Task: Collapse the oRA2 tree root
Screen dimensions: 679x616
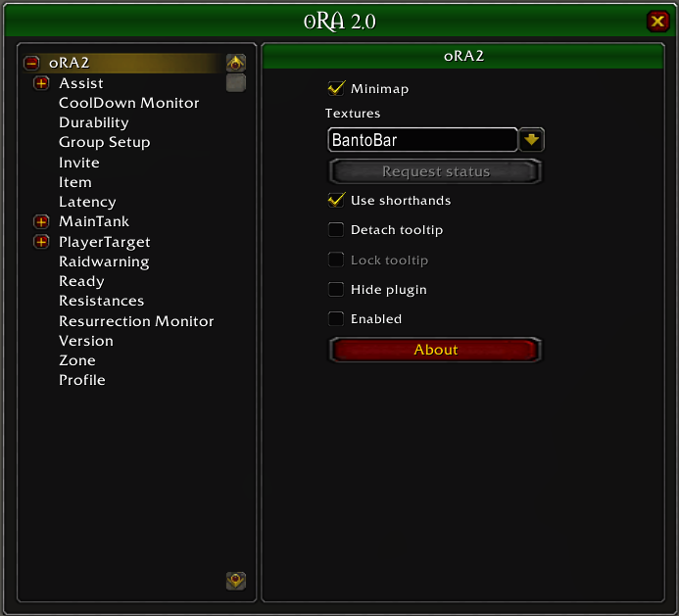Action: [x=31, y=64]
